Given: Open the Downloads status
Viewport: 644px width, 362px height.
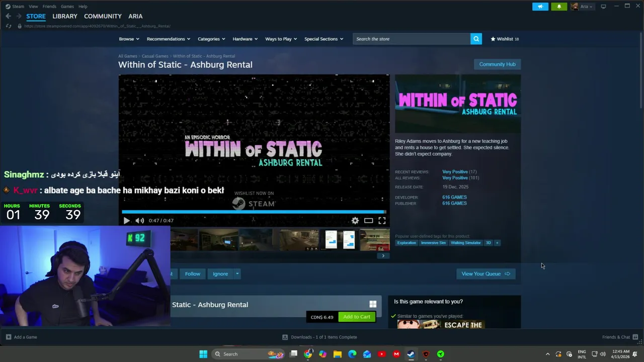Looking at the screenshot, I should 319,337.
